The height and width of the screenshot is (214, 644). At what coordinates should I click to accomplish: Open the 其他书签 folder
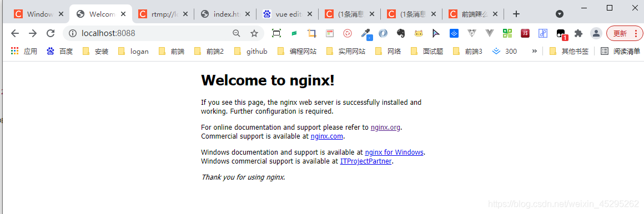(x=569, y=51)
